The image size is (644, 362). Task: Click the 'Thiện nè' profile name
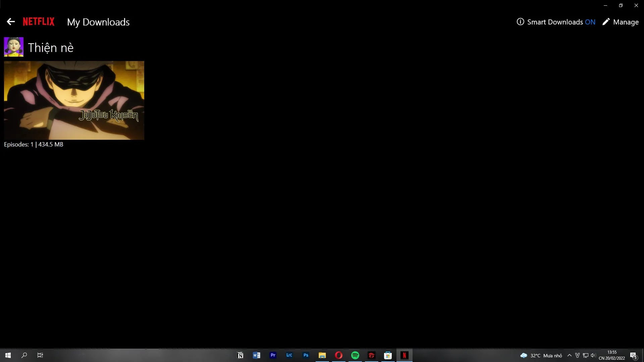point(51,48)
